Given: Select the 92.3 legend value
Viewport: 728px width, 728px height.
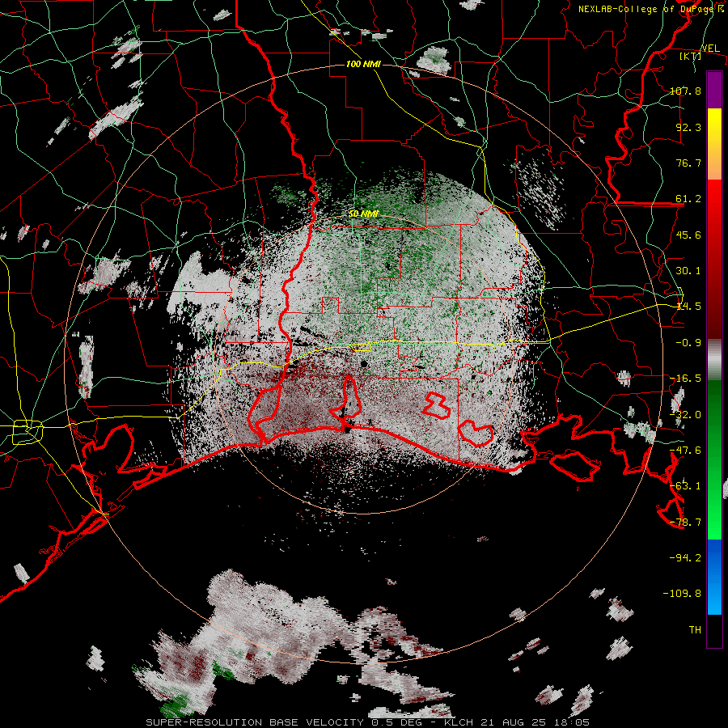Looking at the screenshot, I should [688, 127].
